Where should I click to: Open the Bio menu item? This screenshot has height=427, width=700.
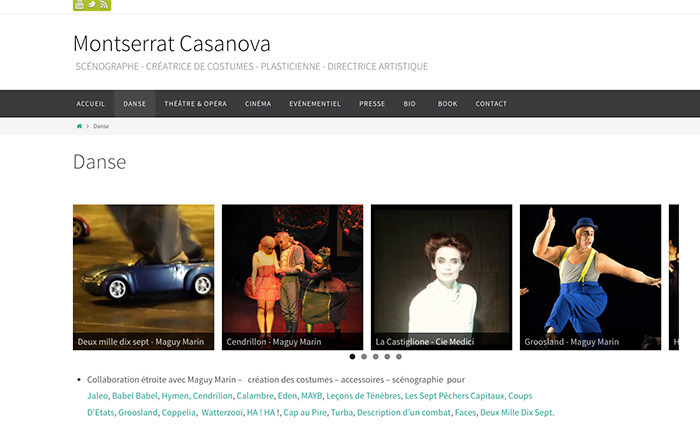(409, 104)
